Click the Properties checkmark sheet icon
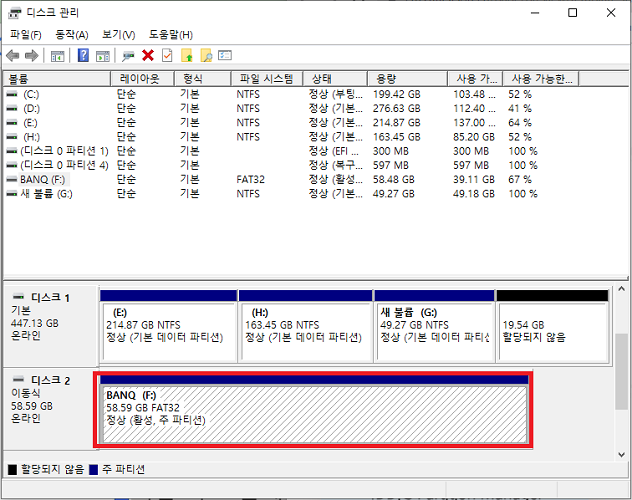632x500 pixels. pos(167,56)
